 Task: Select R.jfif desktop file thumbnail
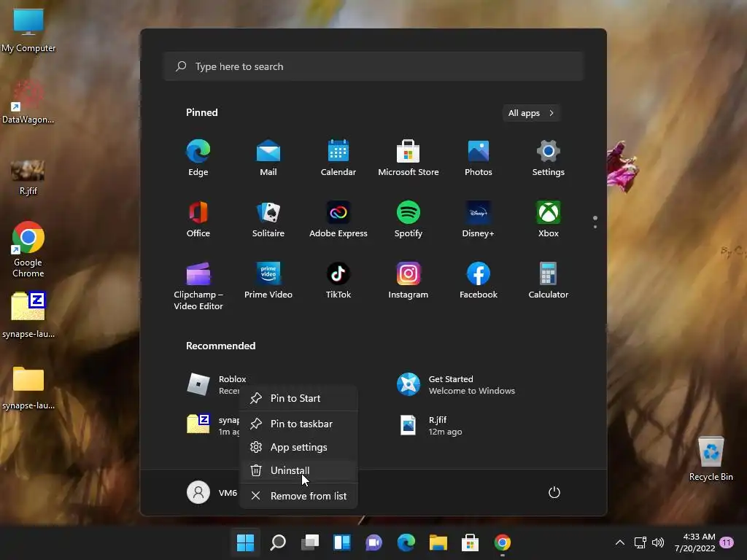[x=28, y=177]
